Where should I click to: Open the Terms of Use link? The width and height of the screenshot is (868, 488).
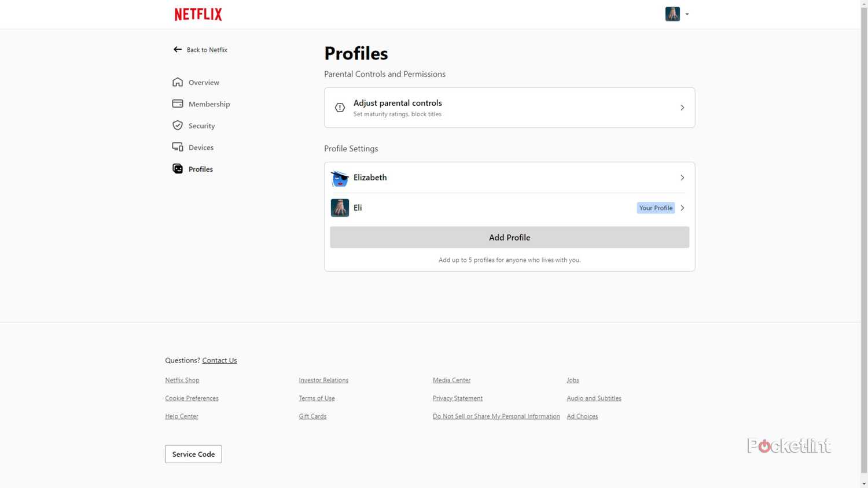pos(317,398)
